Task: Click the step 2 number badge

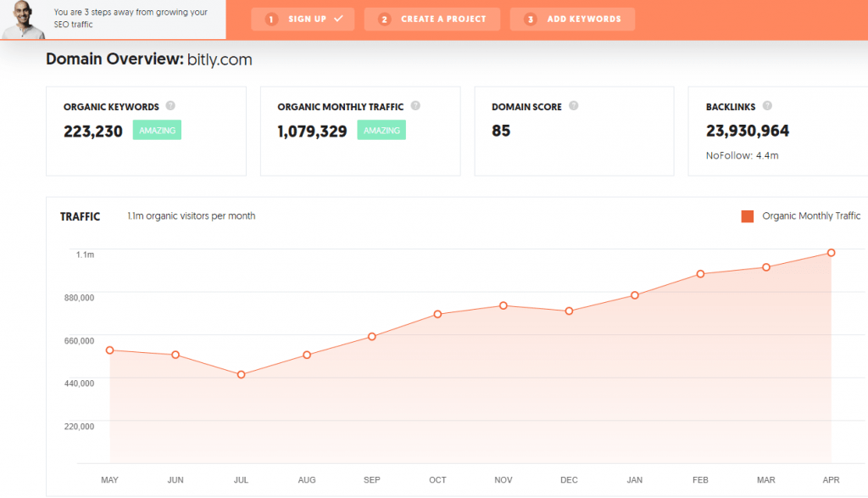Action: (384, 20)
